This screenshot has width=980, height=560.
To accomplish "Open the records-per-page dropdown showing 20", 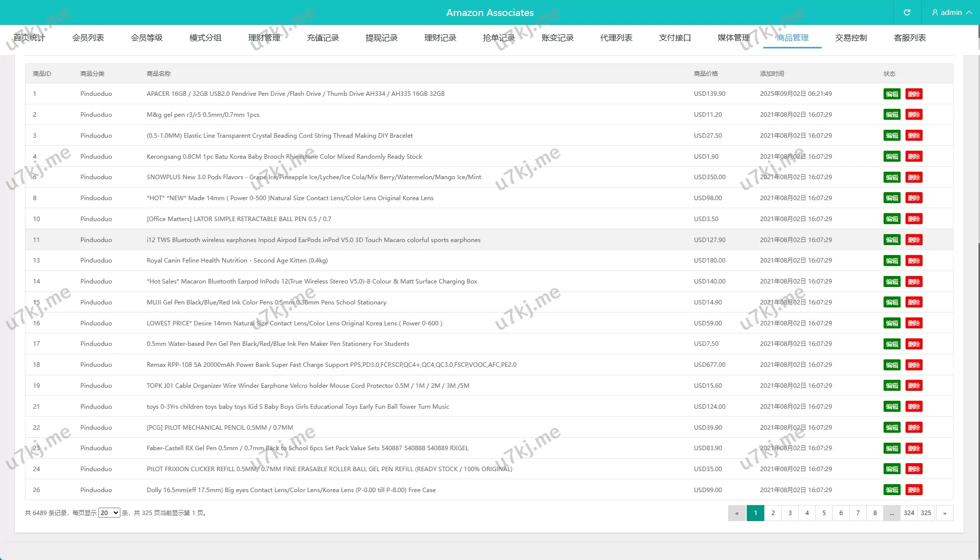I will [x=109, y=513].
